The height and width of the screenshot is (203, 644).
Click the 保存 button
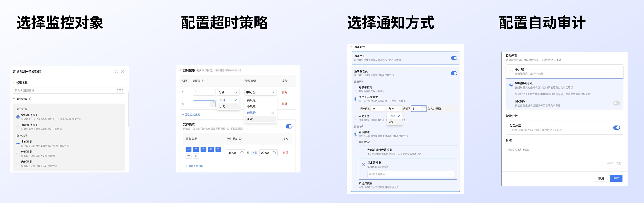[616, 179]
